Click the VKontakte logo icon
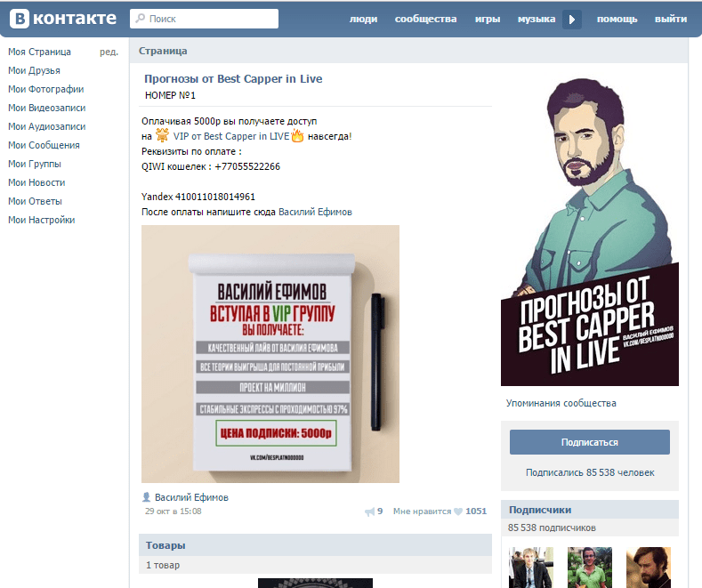Image resolution: width=702 pixels, height=588 pixels. (x=20, y=19)
